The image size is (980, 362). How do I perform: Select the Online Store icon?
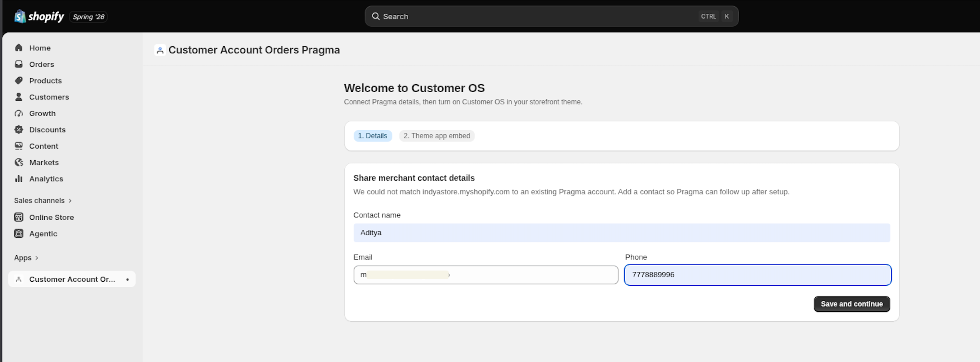[x=19, y=217]
